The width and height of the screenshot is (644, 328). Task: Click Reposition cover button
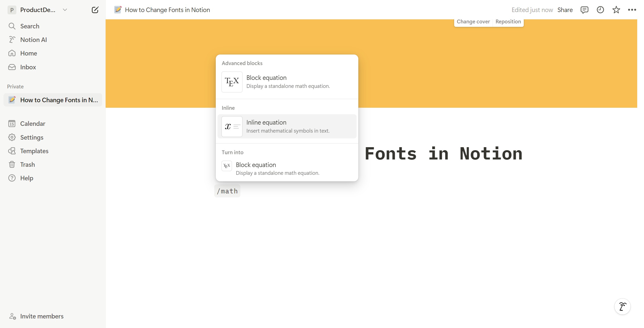508,22
